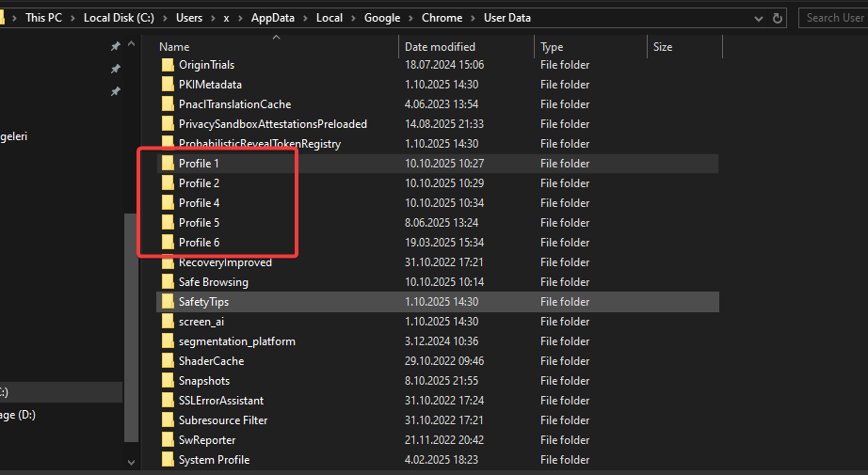Click the Search User Data box

coord(834,18)
